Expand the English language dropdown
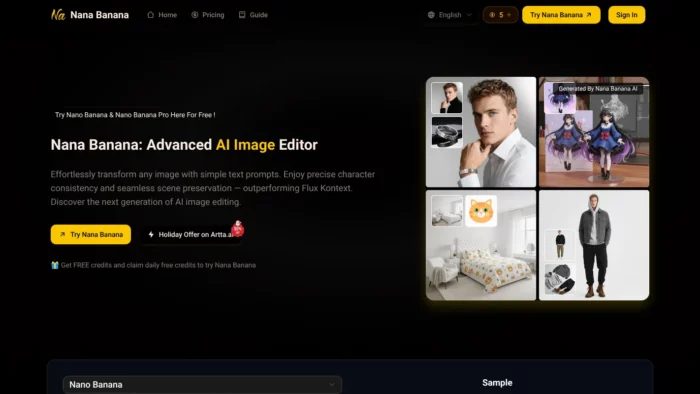The image size is (700, 394). click(x=450, y=15)
